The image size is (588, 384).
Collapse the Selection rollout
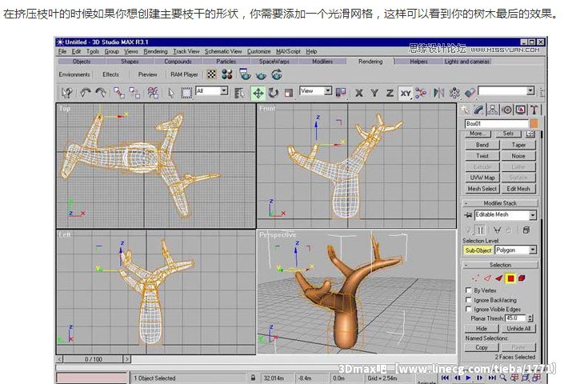[x=500, y=265]
